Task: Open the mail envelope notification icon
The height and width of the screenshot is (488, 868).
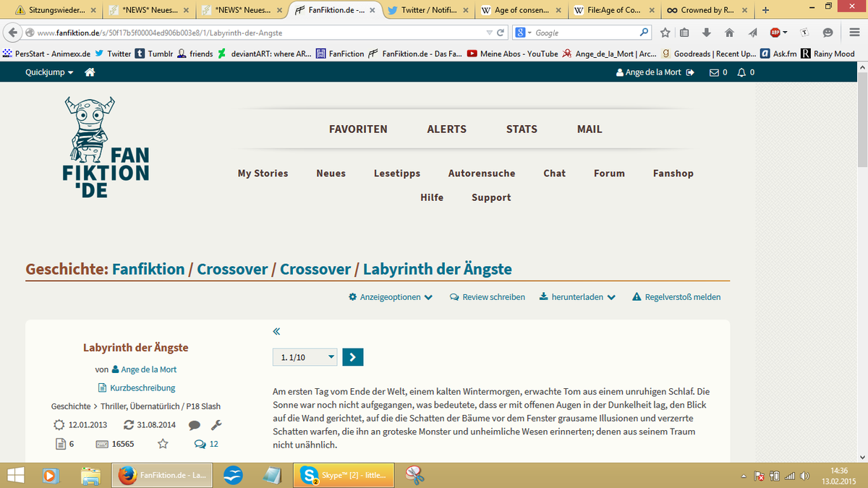Action: point(715,72)
